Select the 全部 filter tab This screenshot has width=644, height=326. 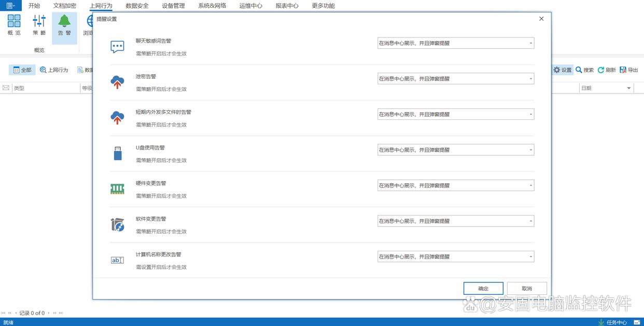(x=22, y=70)
